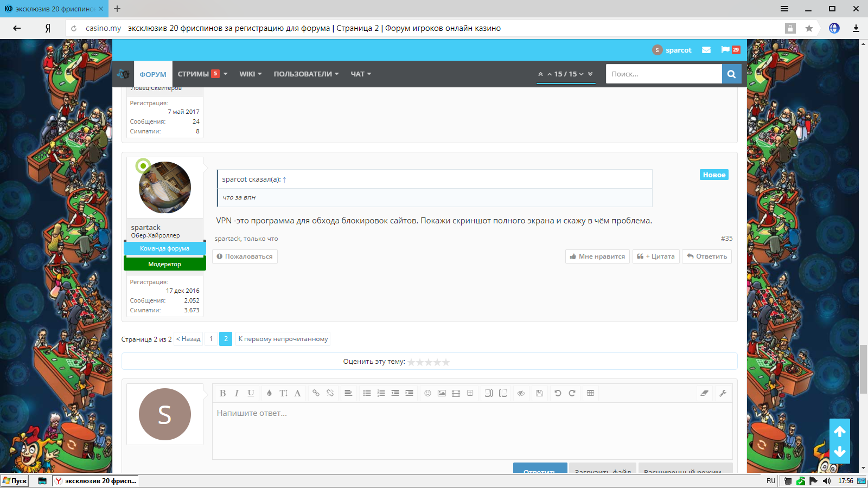Toggle BB-code mode with wrench icon
This screenshot has height=488, width=868.
click(723, 393)
